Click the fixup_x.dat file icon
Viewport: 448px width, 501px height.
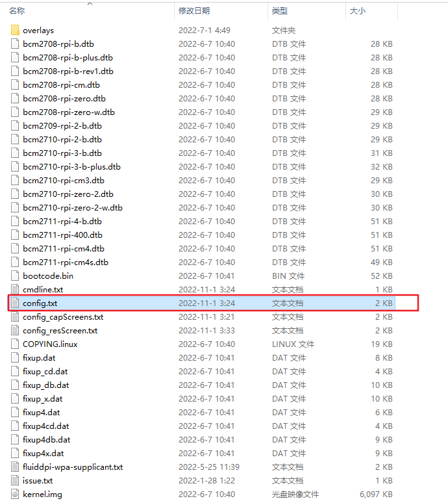click(x=15, y=399)
